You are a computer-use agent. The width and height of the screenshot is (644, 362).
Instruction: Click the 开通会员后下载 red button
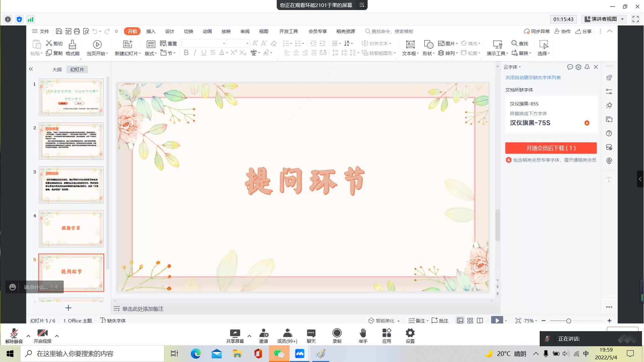(551, 148)
